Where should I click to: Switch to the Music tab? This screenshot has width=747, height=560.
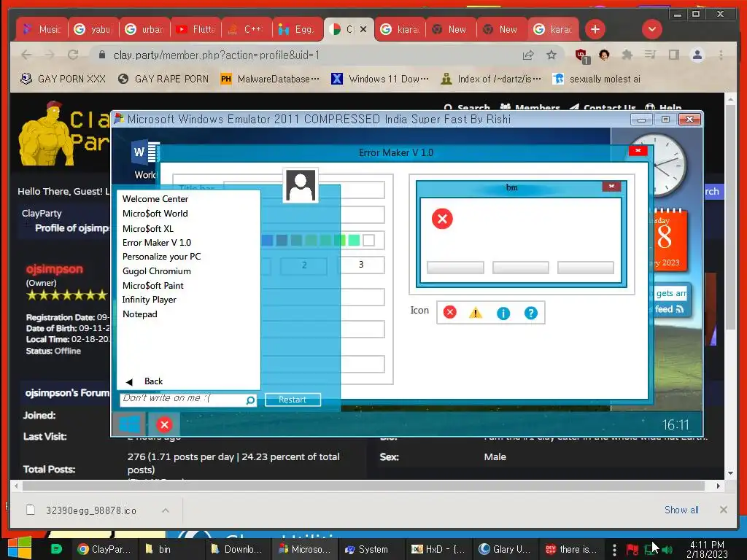tap(42, 29)
